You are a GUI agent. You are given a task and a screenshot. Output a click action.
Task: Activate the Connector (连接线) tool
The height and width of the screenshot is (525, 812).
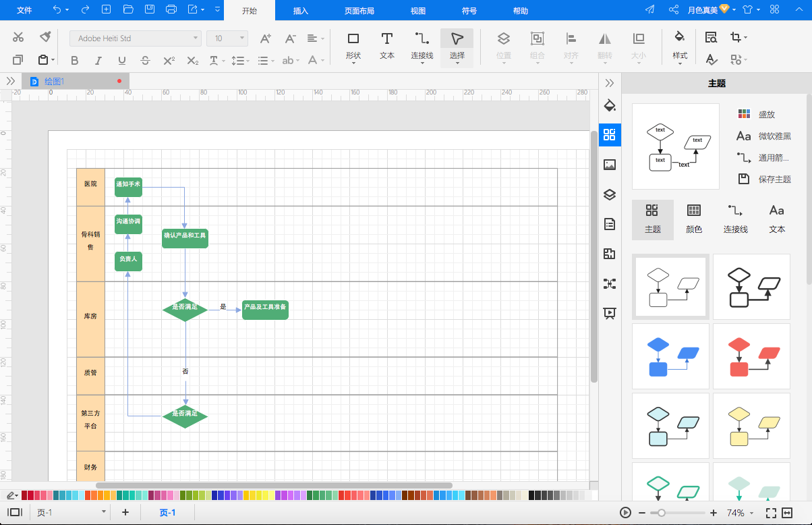click(x=422, y=45)
